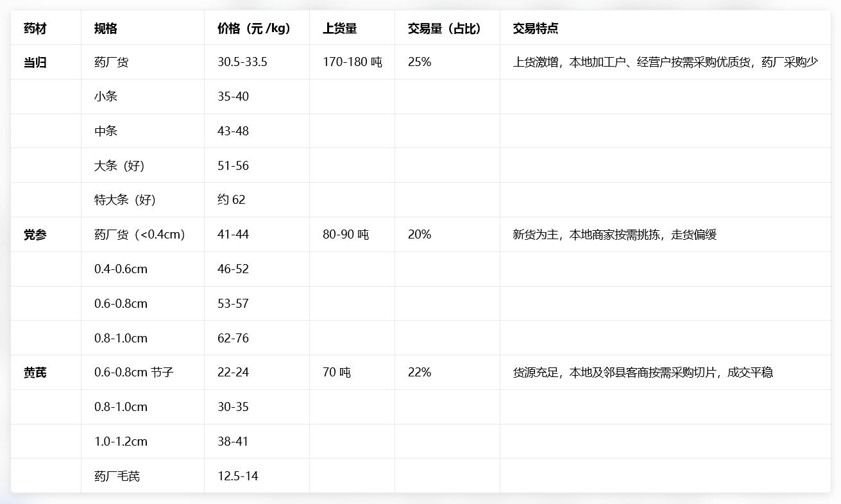841x504 pixels.
Task: Select the 12.5-14 price cell
Action: [237, 476]
